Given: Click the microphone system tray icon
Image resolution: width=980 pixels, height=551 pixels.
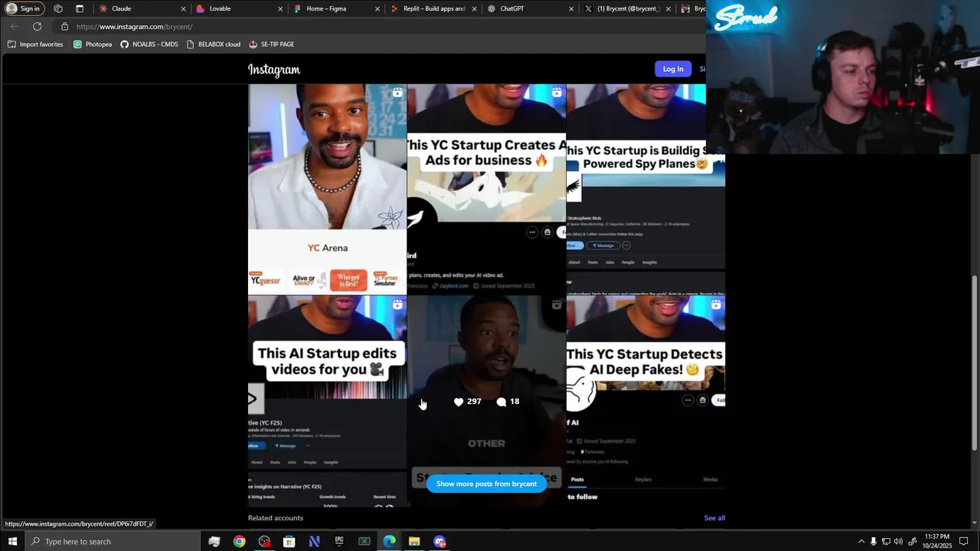Looking at the screenshot, I should pos(874,542).
